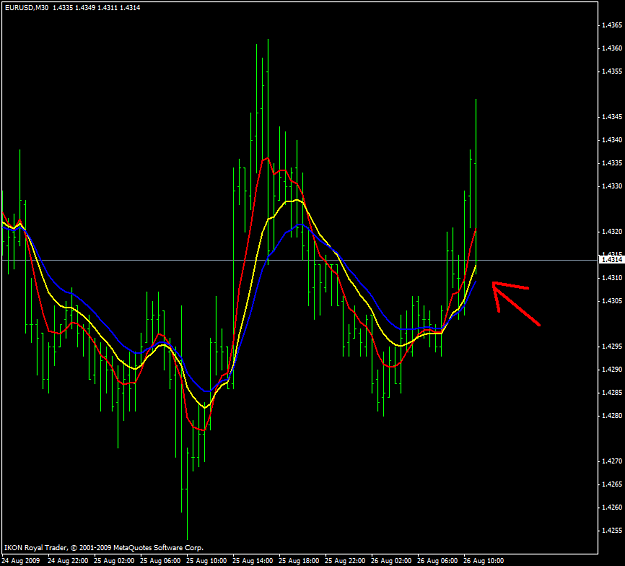This screenshot has width=625, height=566.
Task: Click the 1.4355 price axis label
Action: pos(612,71)
